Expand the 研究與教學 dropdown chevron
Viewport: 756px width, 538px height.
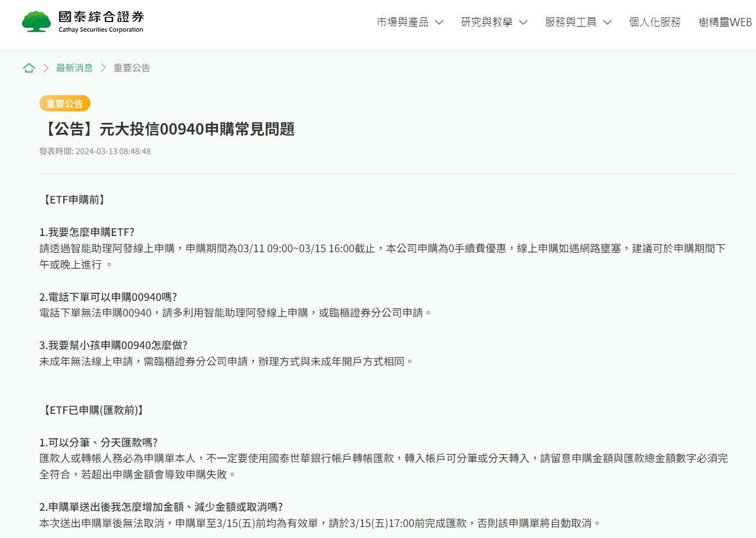(523, 23)
